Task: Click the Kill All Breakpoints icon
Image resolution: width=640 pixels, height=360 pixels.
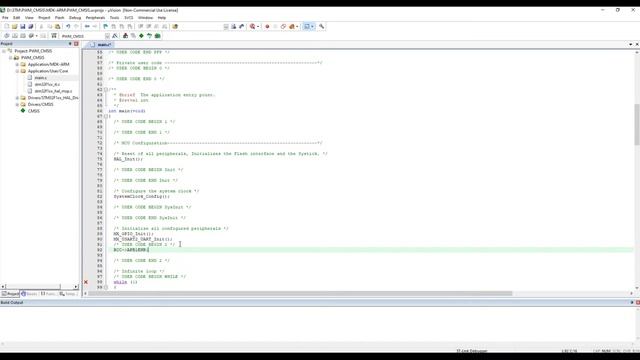Action: pos(291,27)
